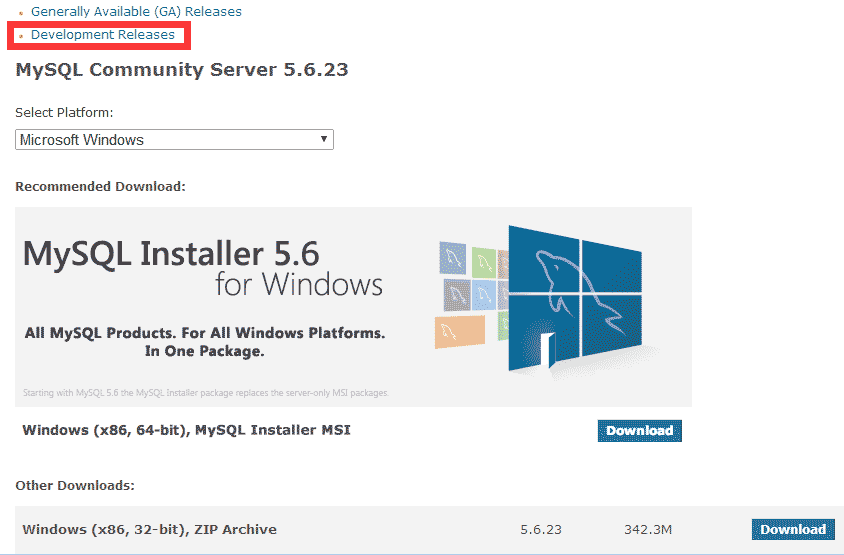Click the light blue dolphin tile in banner

[482, 296]
